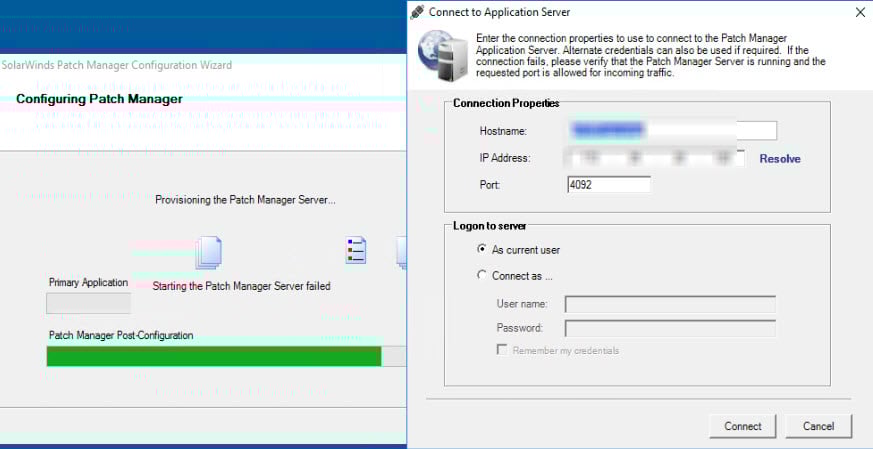873x449 pixels.
Task: Click the globe and server icon
Action: [x=442, y=56]
